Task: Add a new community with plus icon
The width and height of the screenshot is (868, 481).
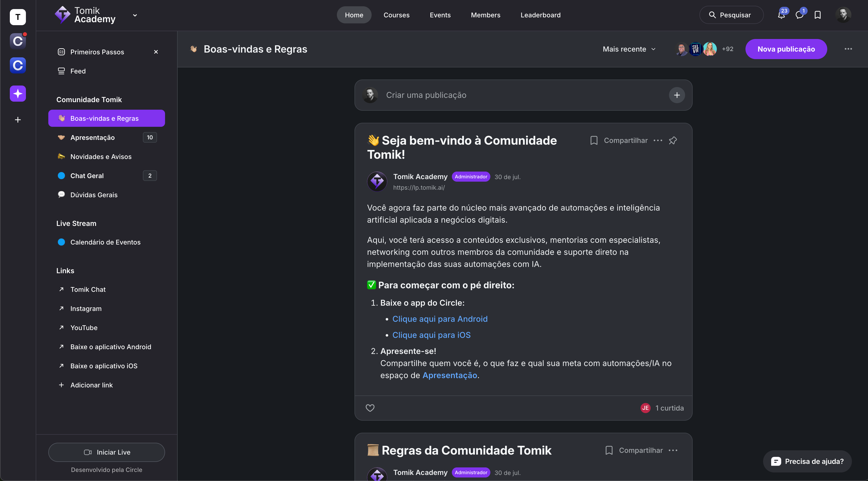Action: (18, 120)
